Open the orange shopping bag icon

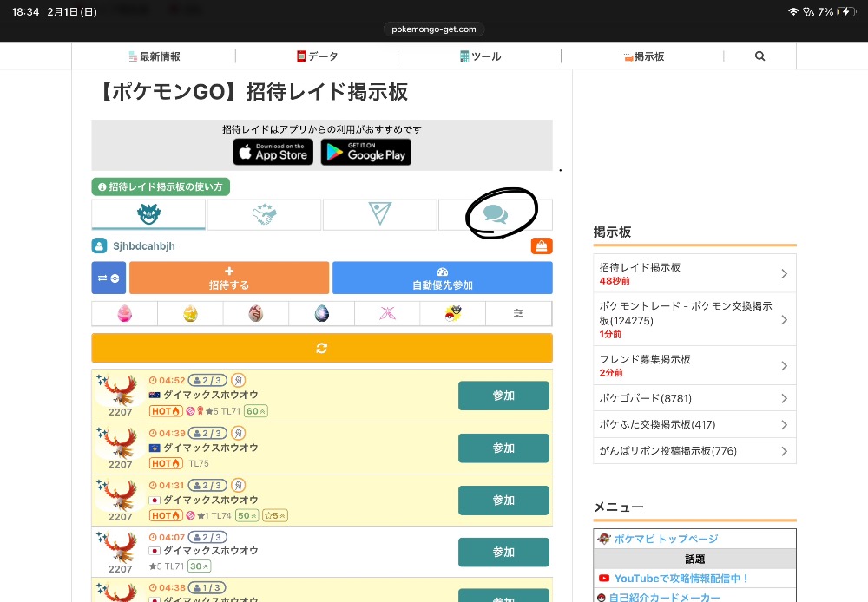(542, 246)
